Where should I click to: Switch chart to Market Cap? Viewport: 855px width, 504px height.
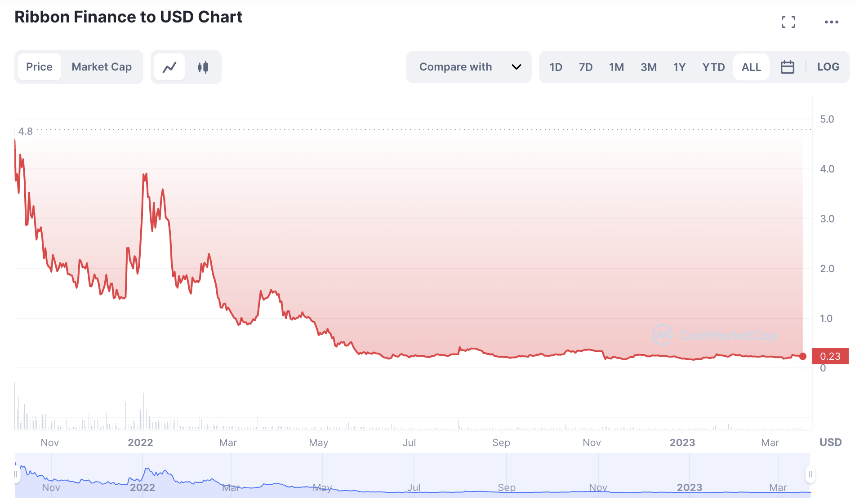point(102,67)
